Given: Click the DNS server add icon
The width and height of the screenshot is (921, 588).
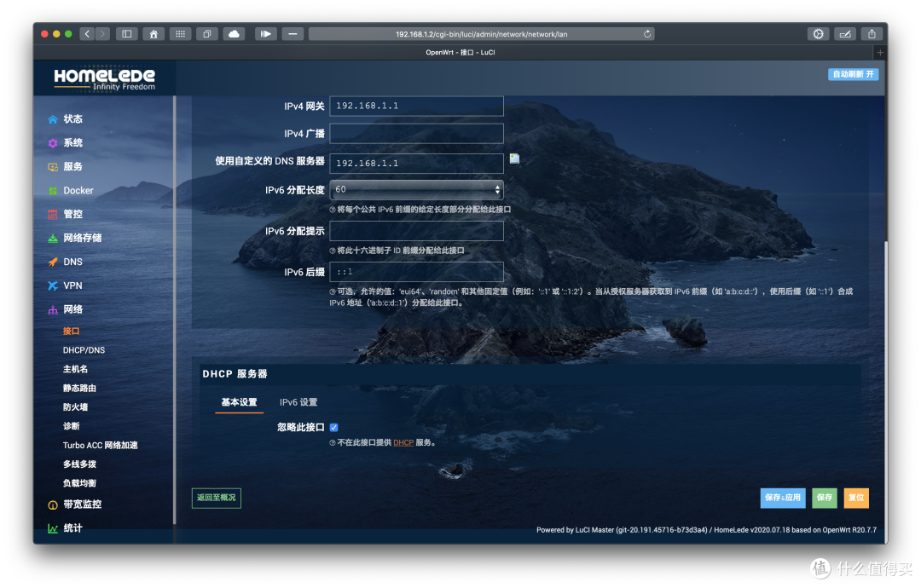Looking at the screenshot, I should click(x=514, y=159).
